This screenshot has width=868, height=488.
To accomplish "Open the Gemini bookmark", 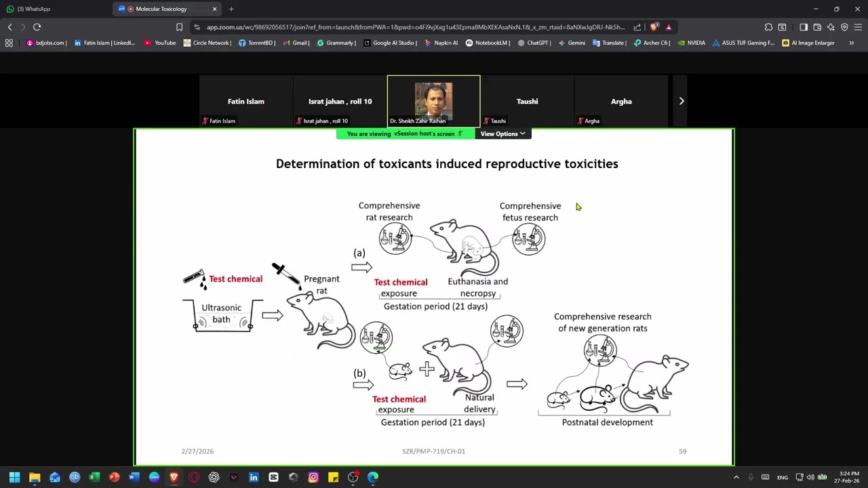I will (x=572, y=43).
